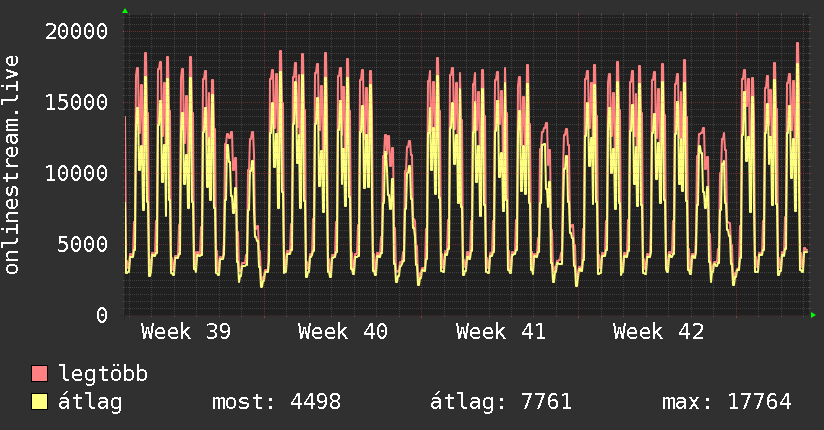Click the onlinestream.live vertical axis title
The width and height of the screenshot is (824, 430).
point(11,165)
